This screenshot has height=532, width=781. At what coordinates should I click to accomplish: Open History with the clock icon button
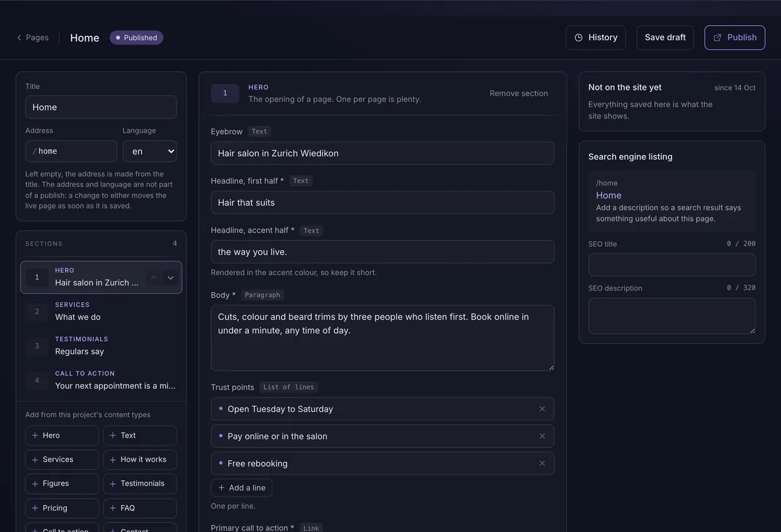[595, 38]
